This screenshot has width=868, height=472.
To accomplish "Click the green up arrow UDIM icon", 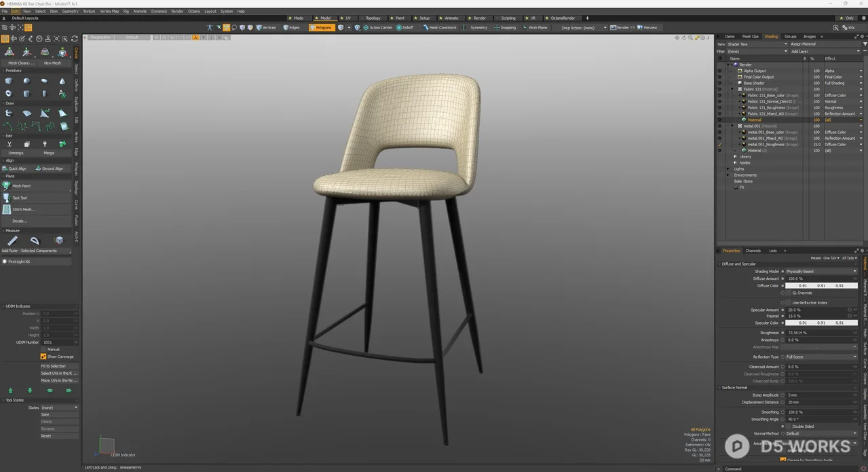I will pyautogui.click(x=10, y=391).
